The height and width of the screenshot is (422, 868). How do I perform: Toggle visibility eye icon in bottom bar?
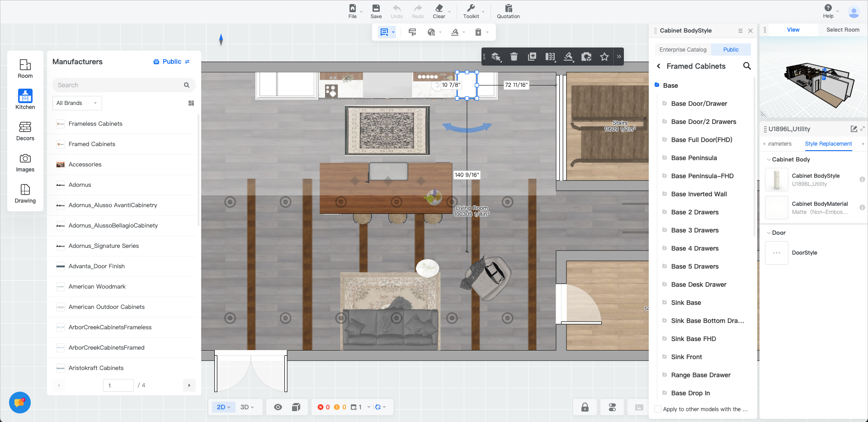point(278,407)
